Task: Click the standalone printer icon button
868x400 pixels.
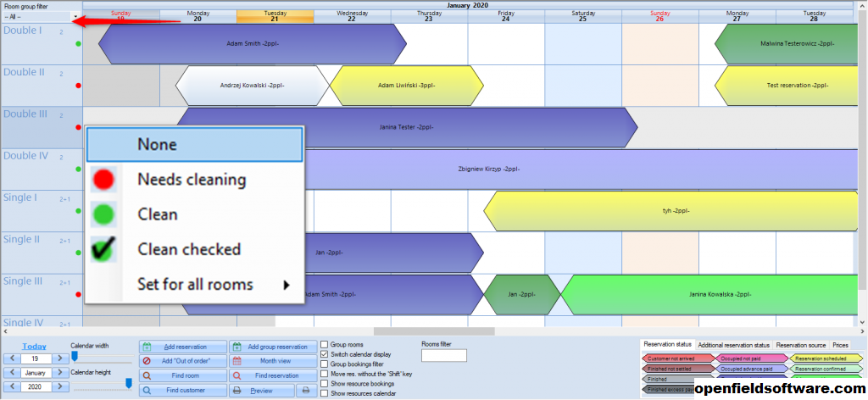Action: [x=305, y=391]
